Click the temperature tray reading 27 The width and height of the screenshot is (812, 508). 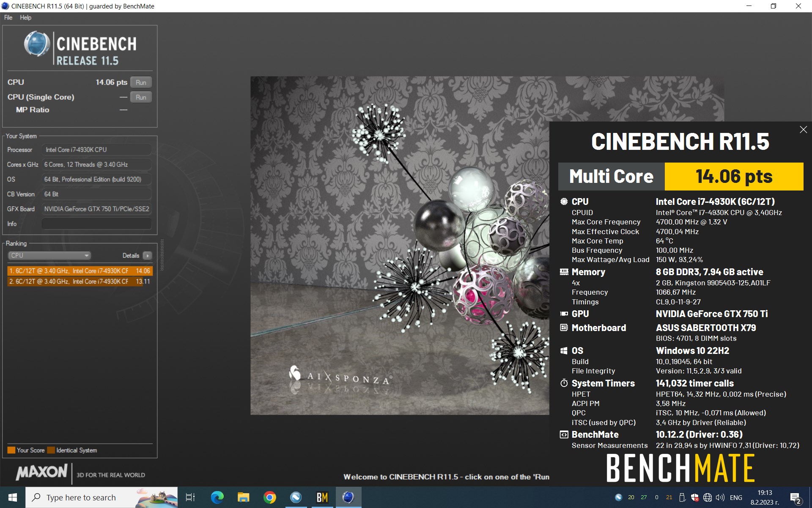[x=644, y=497]
